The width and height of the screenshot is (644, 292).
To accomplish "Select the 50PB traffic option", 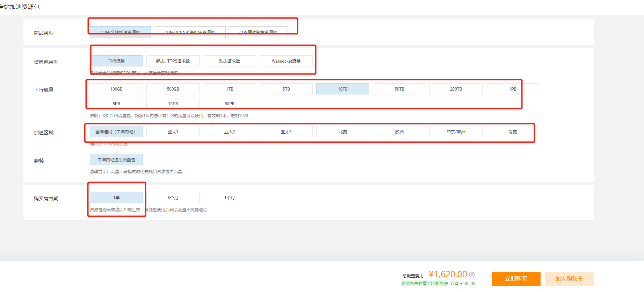I will [230, 104].
